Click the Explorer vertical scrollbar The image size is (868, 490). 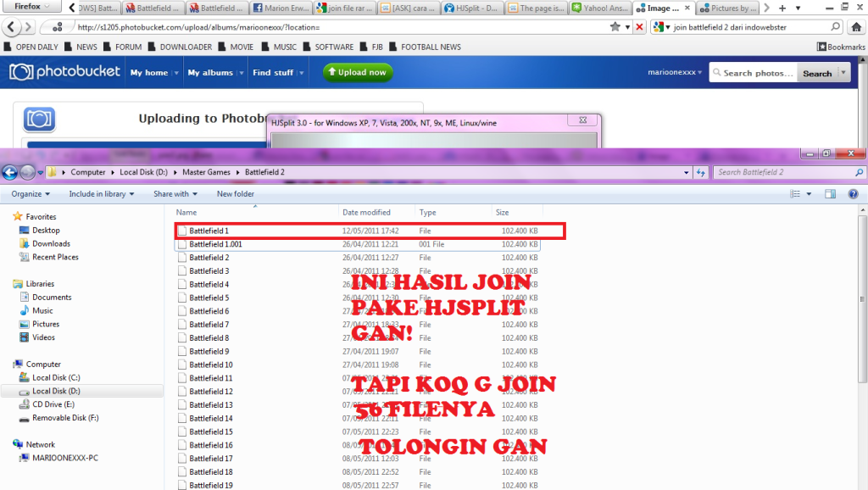pos(862,299)
